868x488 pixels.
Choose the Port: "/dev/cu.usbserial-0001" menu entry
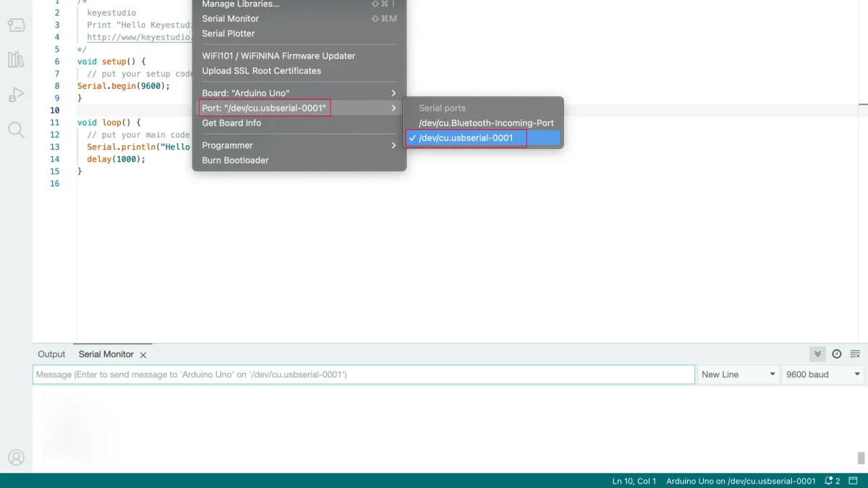[x=299, y=108]
